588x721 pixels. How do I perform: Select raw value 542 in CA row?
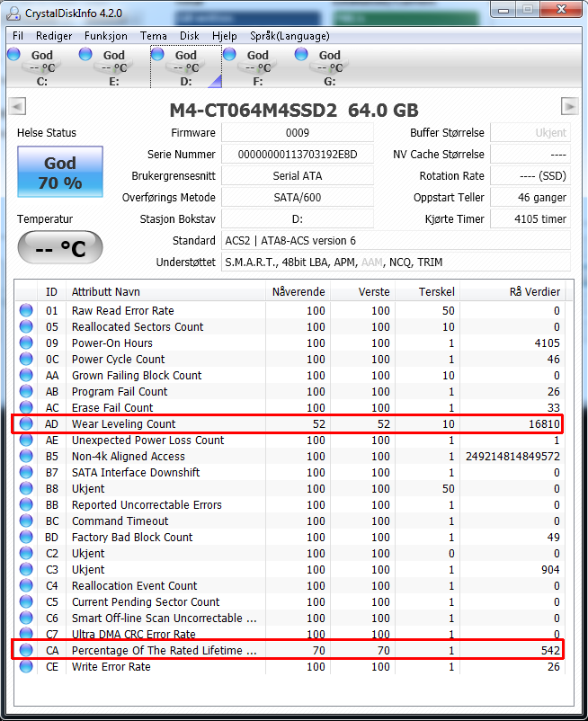tap(550, 650)
